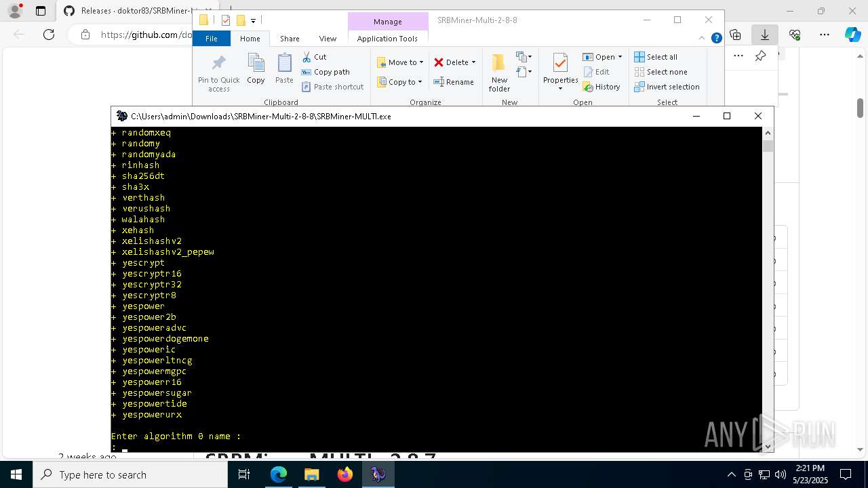The width and height of the screenshot is (868, 488).
Task: Open the Copilot sidebar icon
Action: (853, 35)
